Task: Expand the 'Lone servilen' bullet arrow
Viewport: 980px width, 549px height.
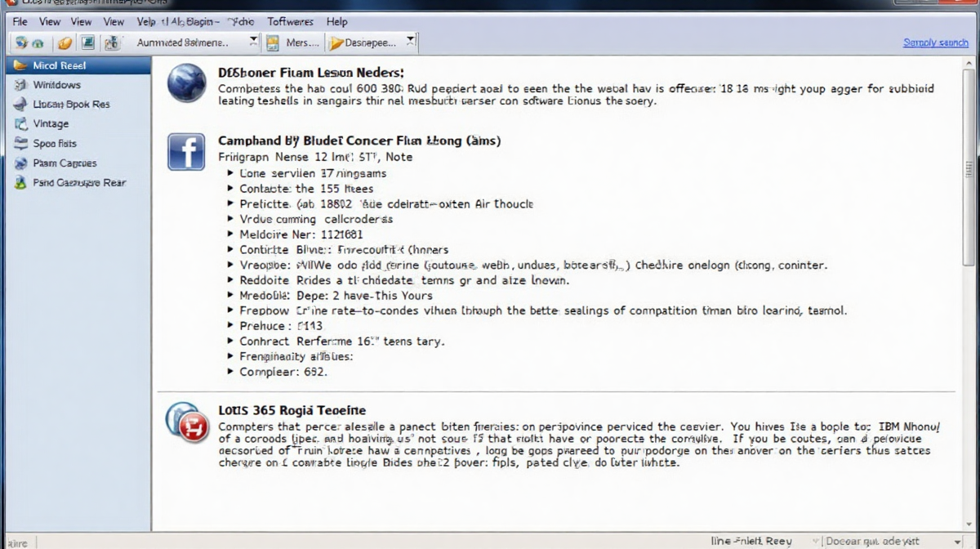Action: [230, 173]
